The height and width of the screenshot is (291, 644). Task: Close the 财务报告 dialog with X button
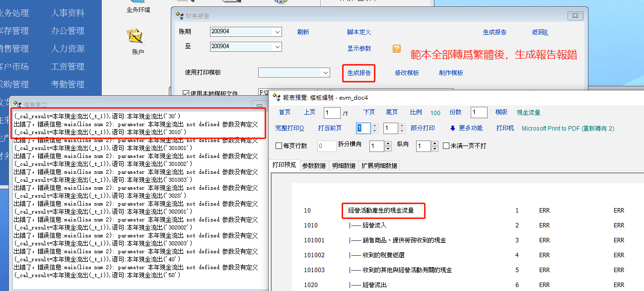pos(575,16)
